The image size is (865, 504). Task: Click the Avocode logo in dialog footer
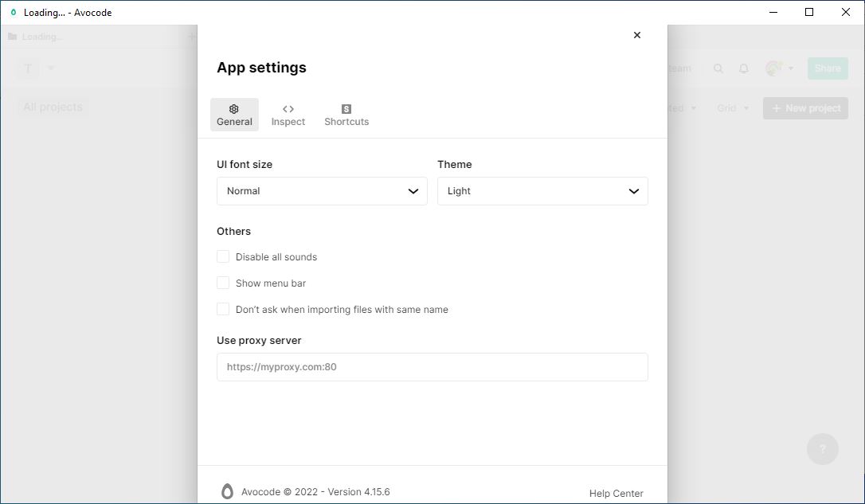click(227, 491)
